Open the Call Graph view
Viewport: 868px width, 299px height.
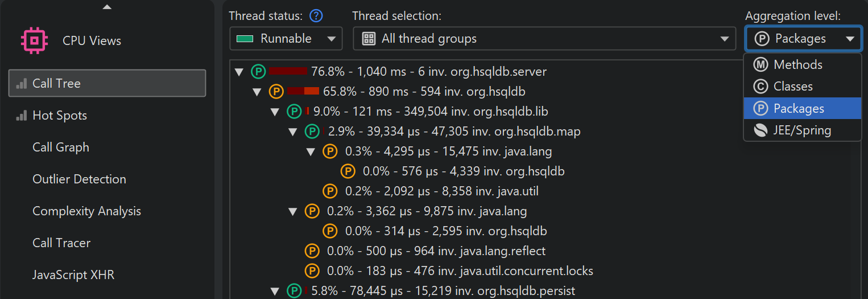coord(61,148)
